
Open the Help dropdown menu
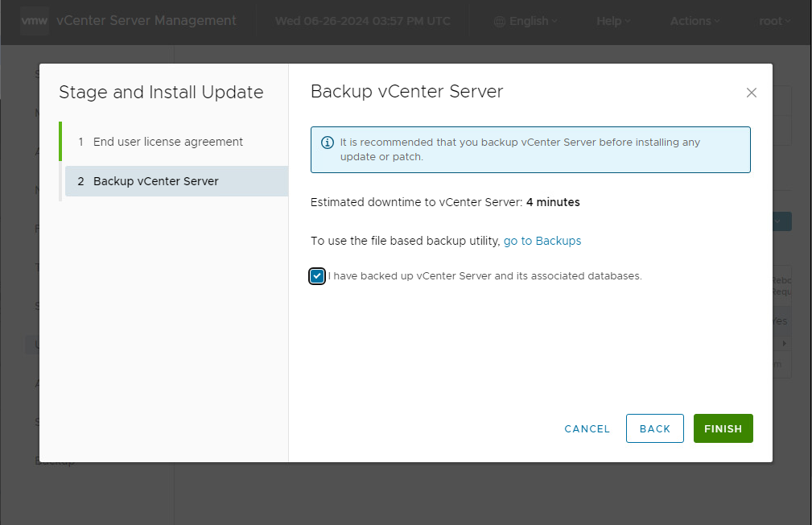[x=613, y=21]
